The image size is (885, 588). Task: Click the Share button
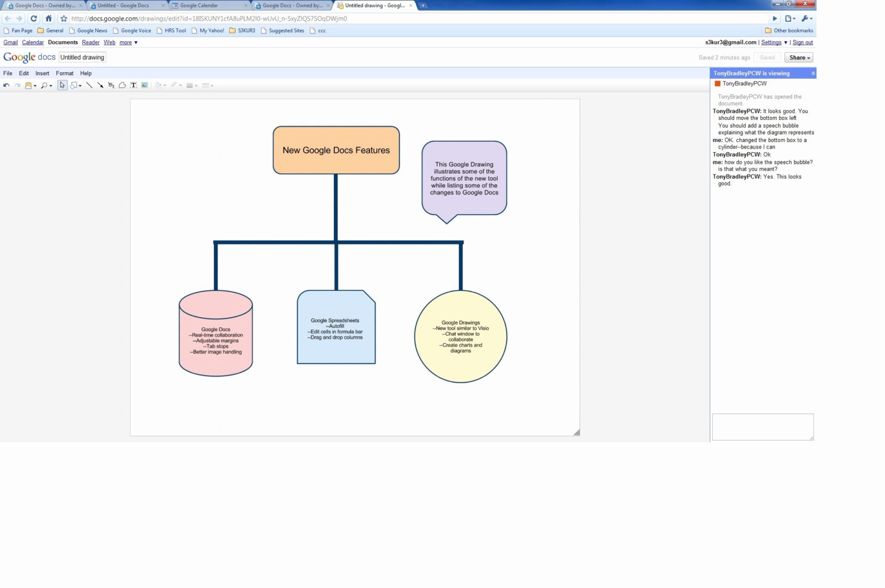799,58
